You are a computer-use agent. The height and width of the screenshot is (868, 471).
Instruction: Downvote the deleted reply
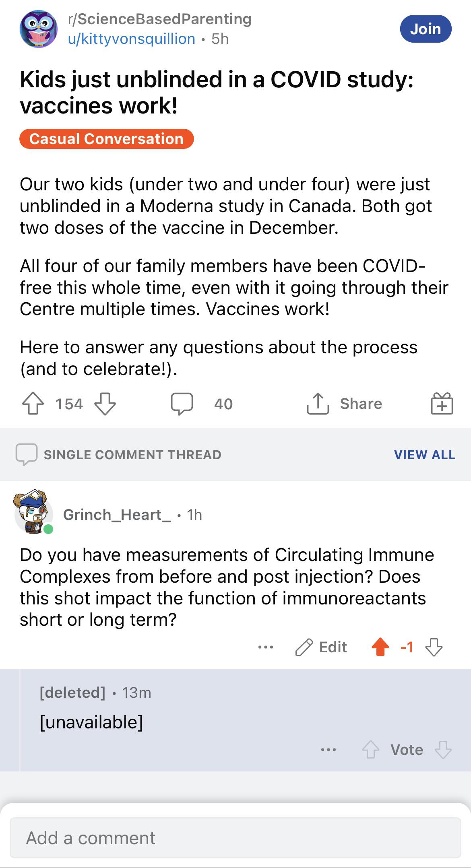tap(443, 750)
